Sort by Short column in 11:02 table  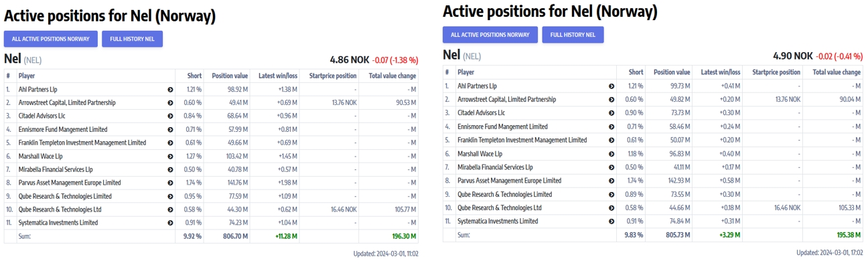click(x=195, y=76)
